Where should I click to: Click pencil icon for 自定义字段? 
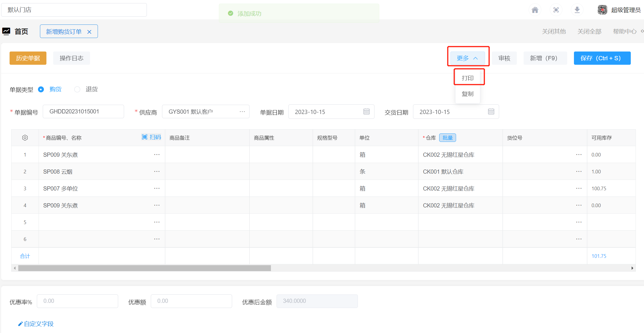20,324
